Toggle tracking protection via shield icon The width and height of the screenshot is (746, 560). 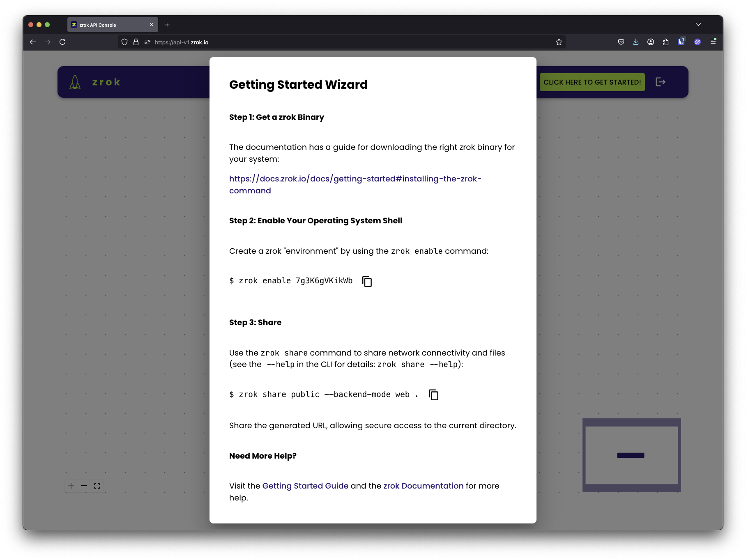[124, 42]
